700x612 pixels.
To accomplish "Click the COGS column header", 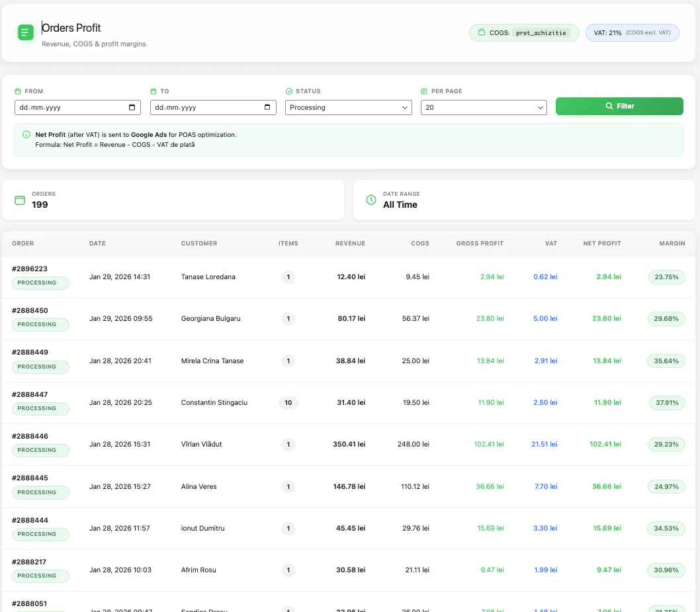I will pos(420,243).
